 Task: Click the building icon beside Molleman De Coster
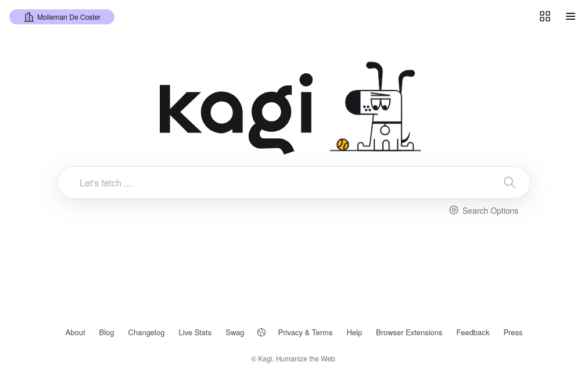29,17
